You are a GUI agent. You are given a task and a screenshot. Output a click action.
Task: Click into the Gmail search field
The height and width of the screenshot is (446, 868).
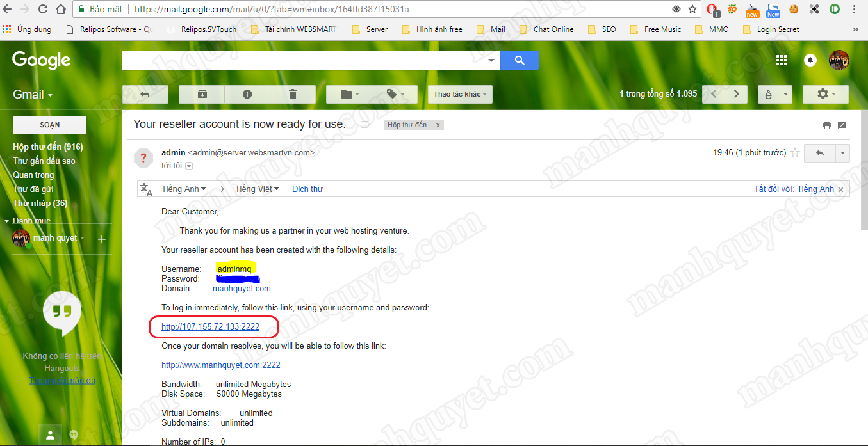point(304,60)
